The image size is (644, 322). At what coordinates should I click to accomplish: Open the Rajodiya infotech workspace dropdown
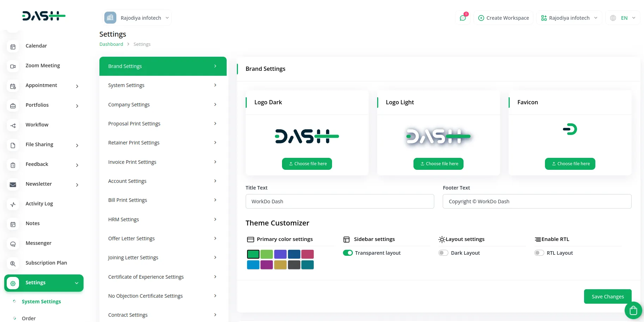point(569,18)
